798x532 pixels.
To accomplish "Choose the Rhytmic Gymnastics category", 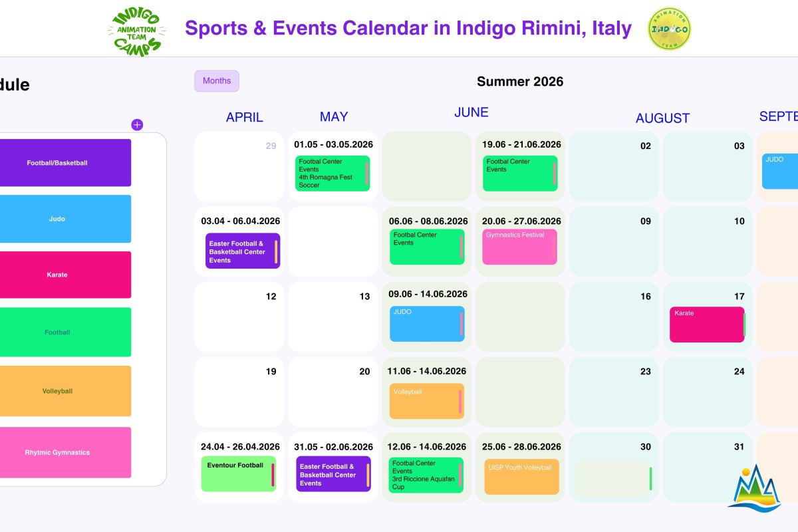I will pyautogui.click(x=57, y=452).
